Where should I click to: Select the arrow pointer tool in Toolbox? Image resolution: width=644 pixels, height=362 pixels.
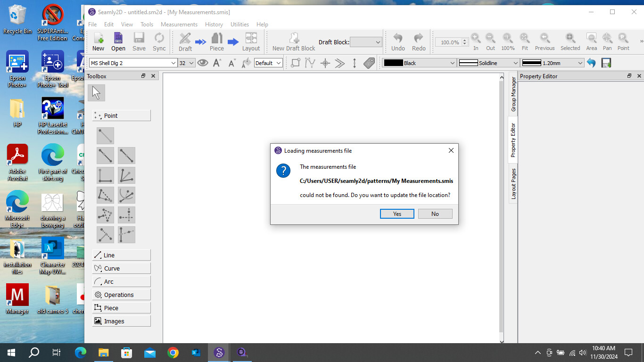(96, 93)
